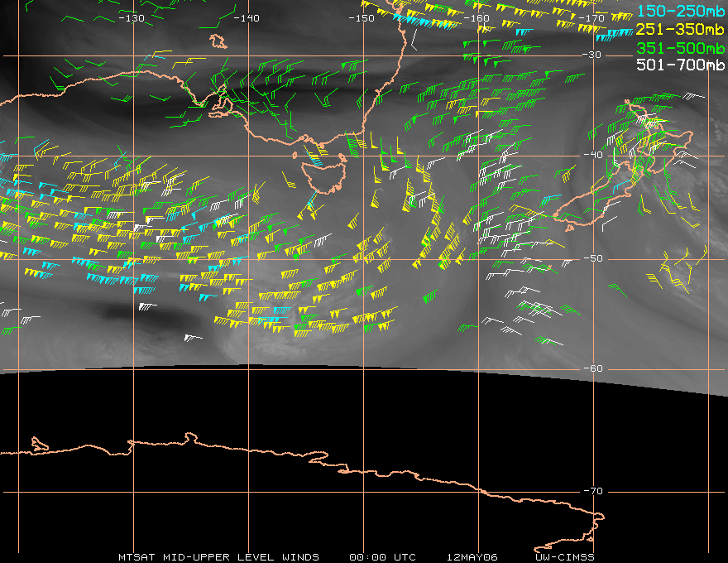The width and height of the screenshot is (728, 563).
Task: Click the -30 latitude label
Action: pyautogui.click(x=592, y=55)
